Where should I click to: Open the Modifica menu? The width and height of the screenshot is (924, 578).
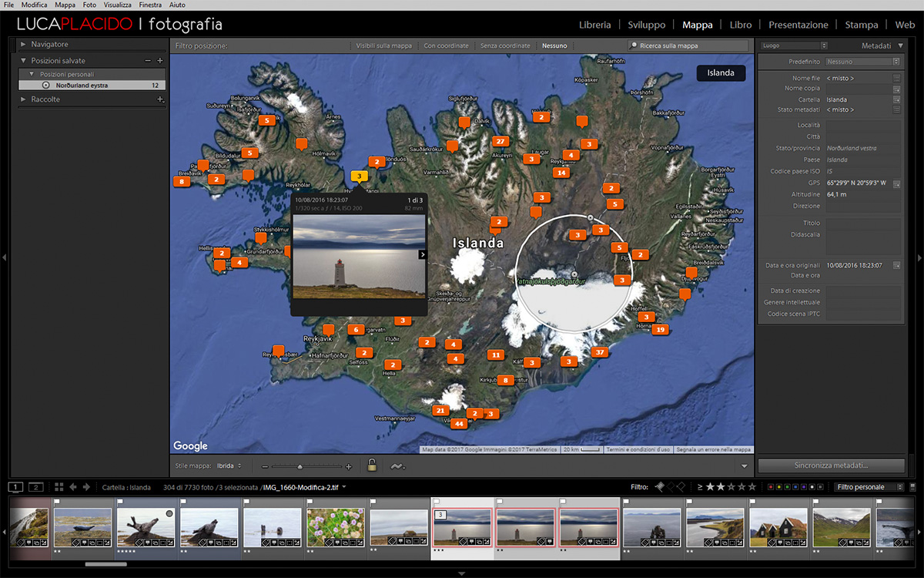[x=35, y=5]
